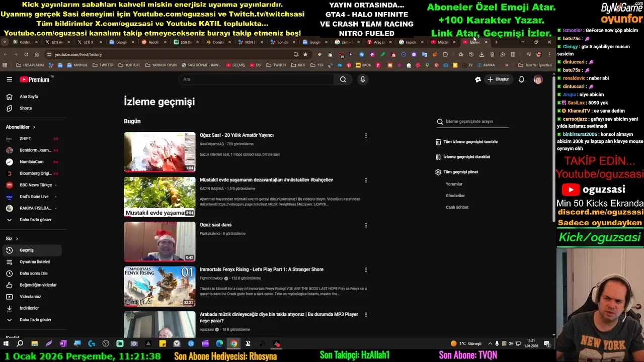This screenshot has width=644, height=362.
Task: Open Videolarınız in sidebar
Action: [31, 297]
